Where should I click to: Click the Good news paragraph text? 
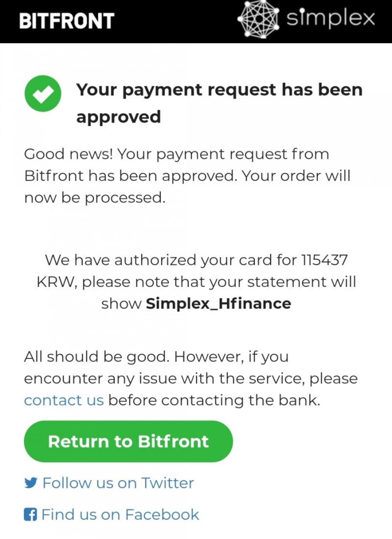176,154
